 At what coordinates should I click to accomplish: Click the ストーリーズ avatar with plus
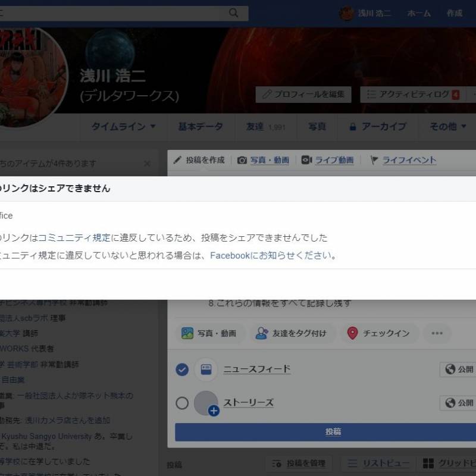[206, 403]
